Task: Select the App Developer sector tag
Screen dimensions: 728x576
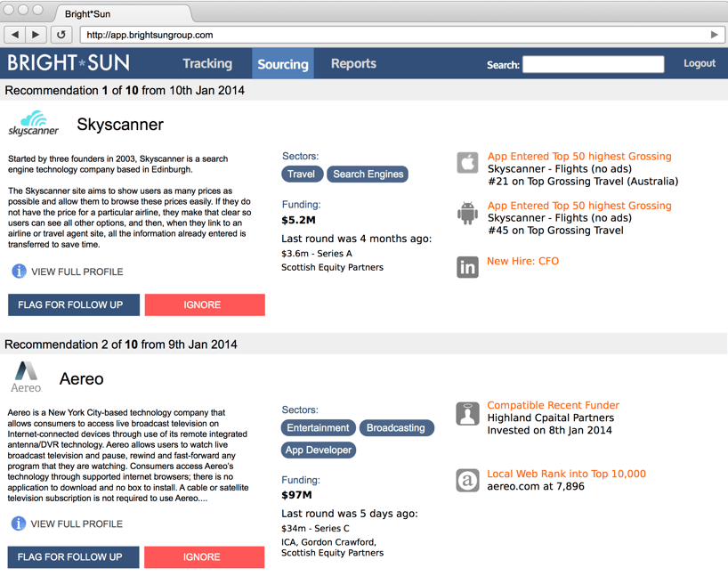Action: (x=319, y=450)
